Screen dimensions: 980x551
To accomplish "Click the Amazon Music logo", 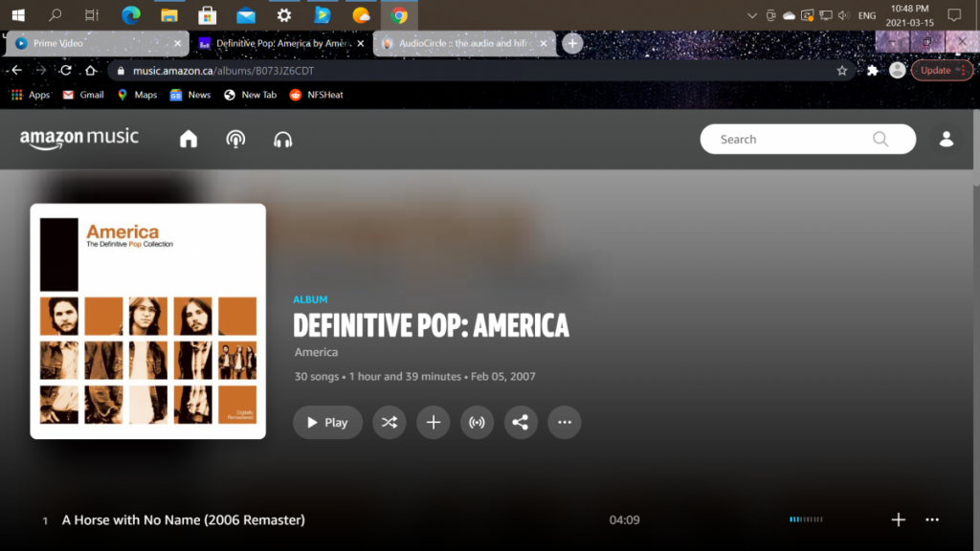I will click(x=78, y=139).
